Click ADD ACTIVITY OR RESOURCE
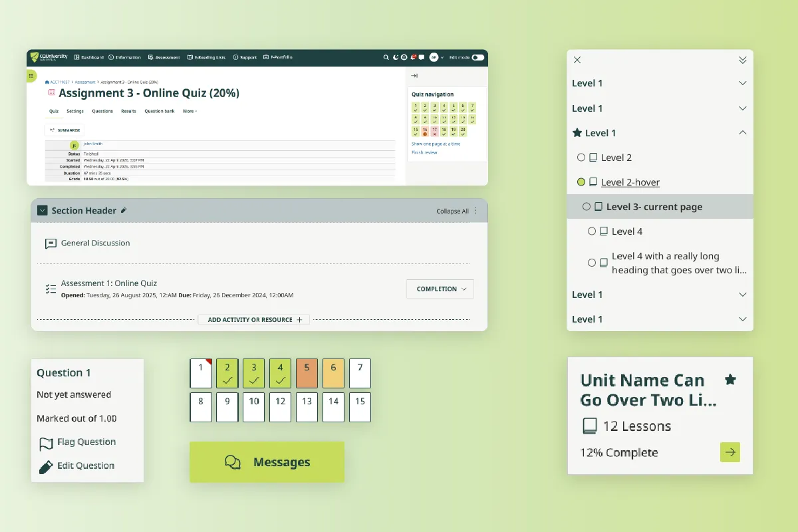Screen dimensions: 798x532 point(254,320)
